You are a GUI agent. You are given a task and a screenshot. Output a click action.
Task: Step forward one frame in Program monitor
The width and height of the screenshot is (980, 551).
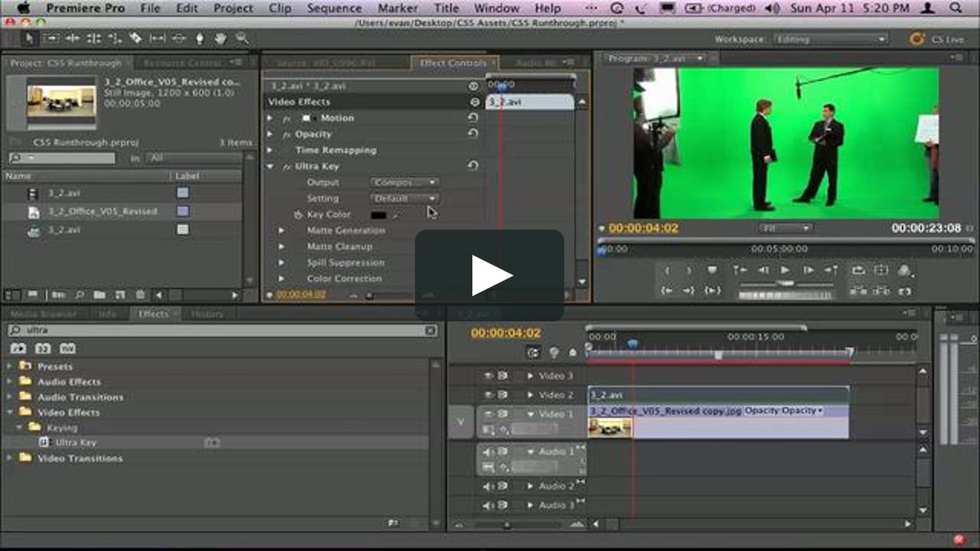pyautogui.click(x=808, y=270)
